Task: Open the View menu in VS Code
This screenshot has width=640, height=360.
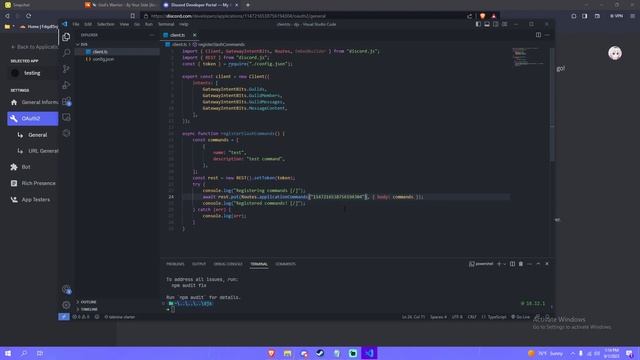Action: point(124,24)
